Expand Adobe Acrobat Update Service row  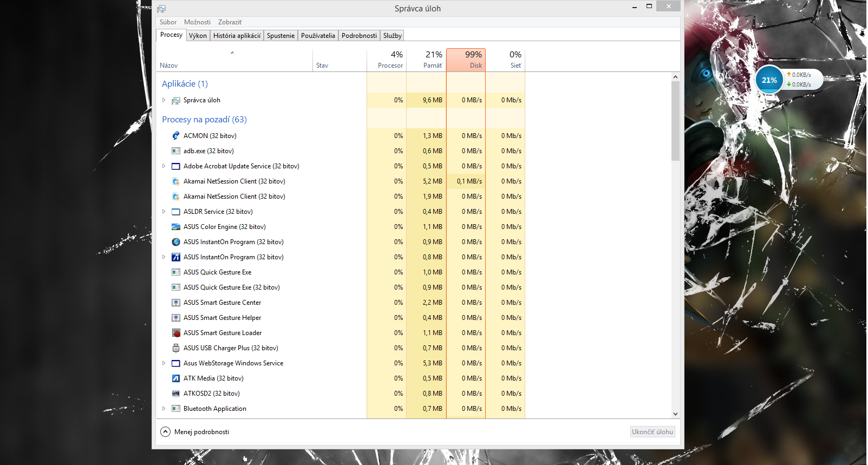[x=164, y=166]
